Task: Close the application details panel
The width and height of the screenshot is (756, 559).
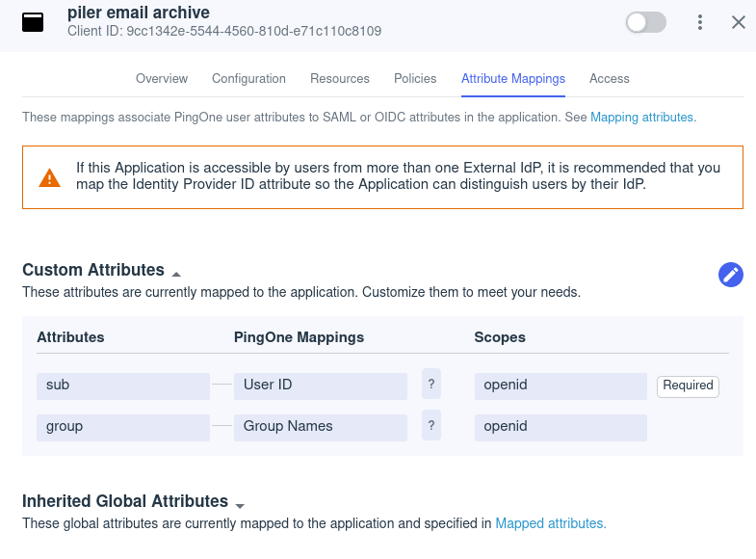Action: [739, 22]
